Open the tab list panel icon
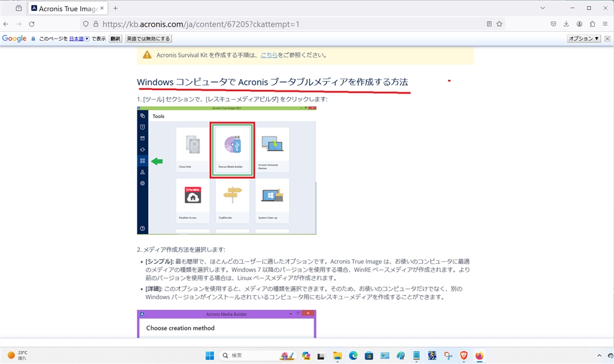The width and height of the screenshot is (614, 364). pos(19,8)
